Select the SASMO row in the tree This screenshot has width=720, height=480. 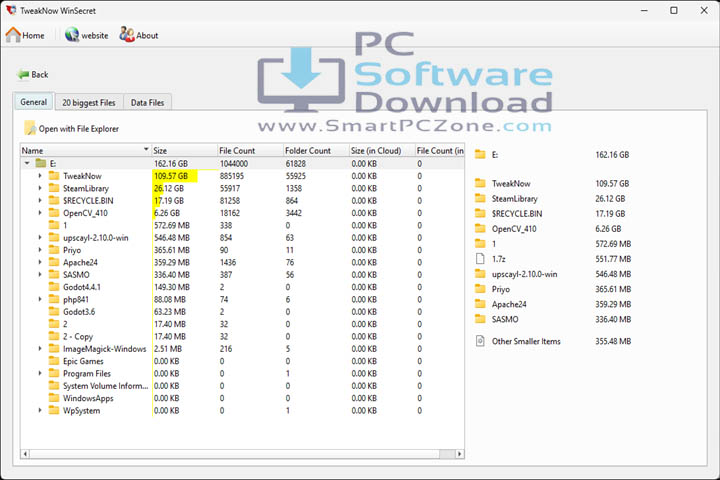(x=242, y=275)
